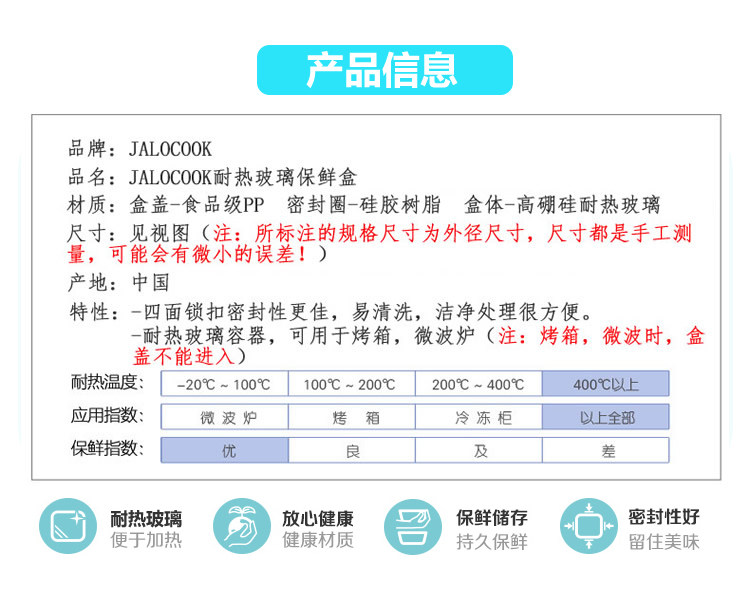Image resolution: width=750 pixels, height=600 pixels.
Task: Click the 微波炉 application cell
Action: 224,417
